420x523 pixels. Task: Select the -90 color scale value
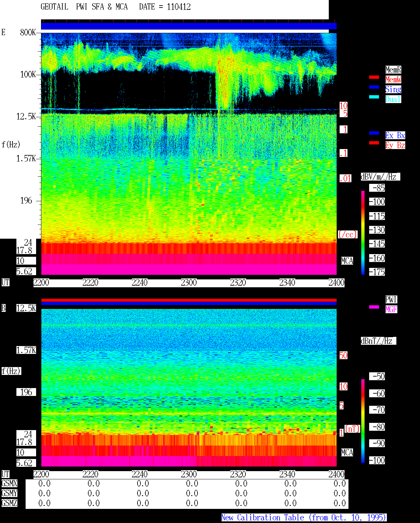(x=377, y=443)
